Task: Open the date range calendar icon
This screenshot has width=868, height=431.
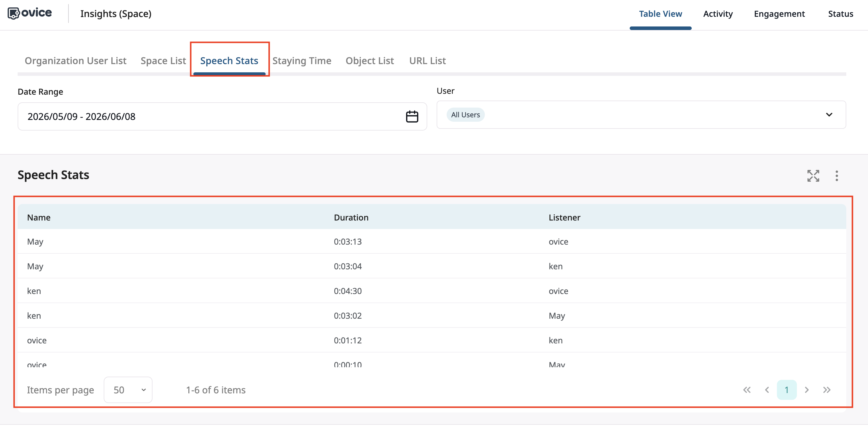Action: [412, 116]
